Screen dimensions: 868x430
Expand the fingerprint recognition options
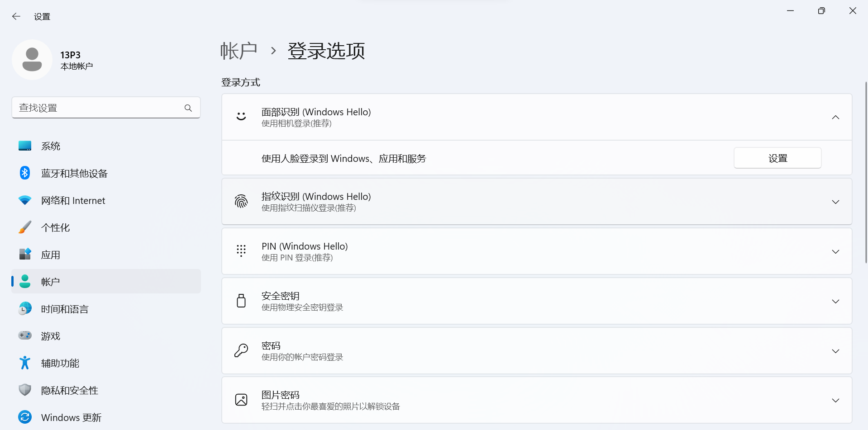(835, 202)
